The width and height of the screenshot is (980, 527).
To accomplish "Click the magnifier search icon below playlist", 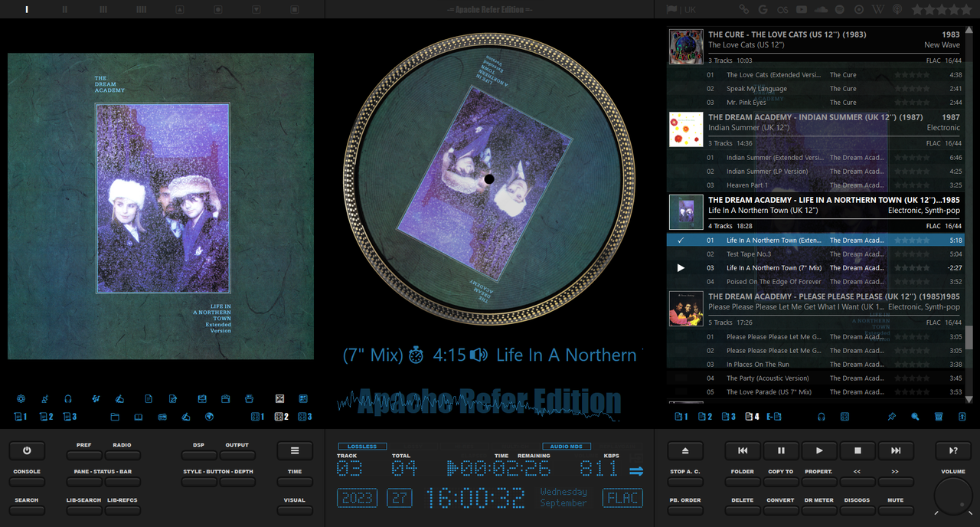I will (915, 417).
